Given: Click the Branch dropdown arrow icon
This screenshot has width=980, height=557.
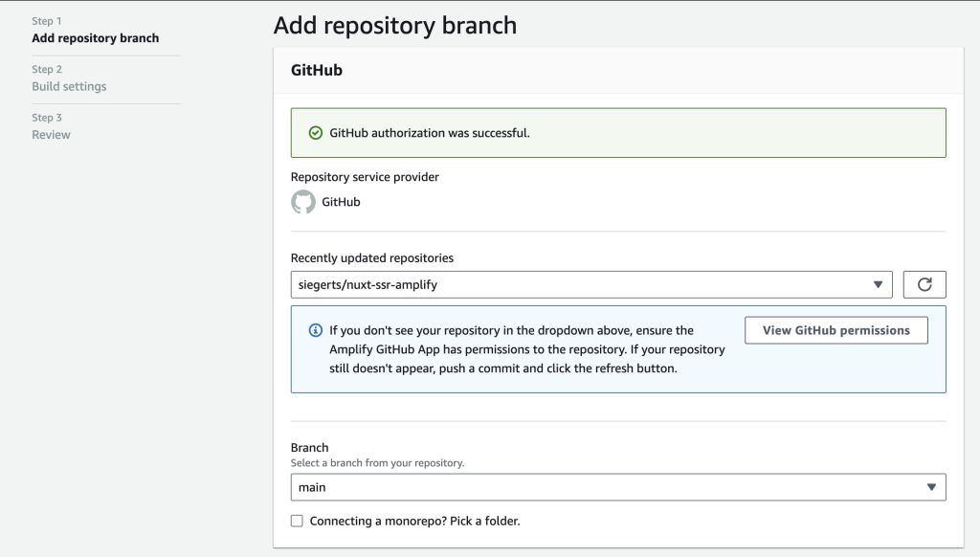Looking at the screenshot, I should (x=931, y=487).
